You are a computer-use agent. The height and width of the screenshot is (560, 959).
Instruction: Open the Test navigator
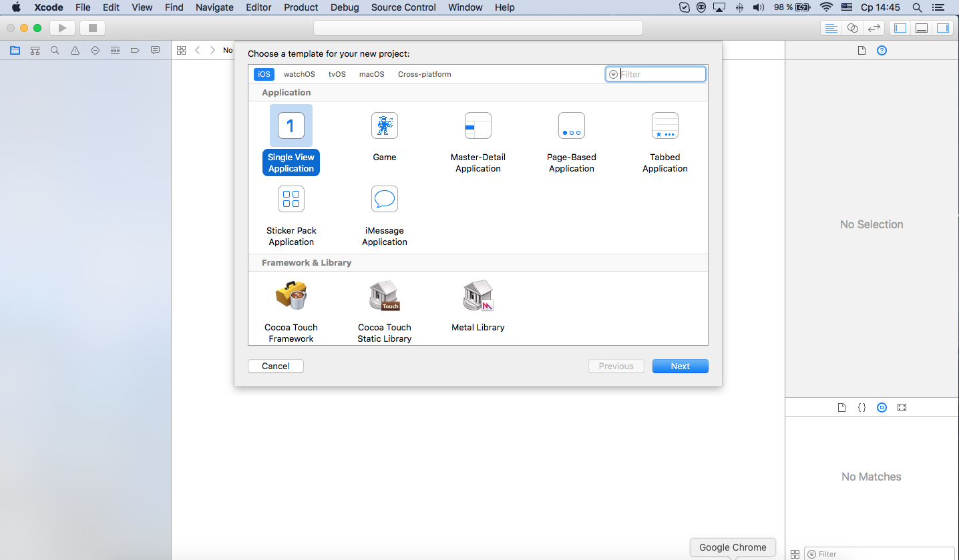pos(95,50)
